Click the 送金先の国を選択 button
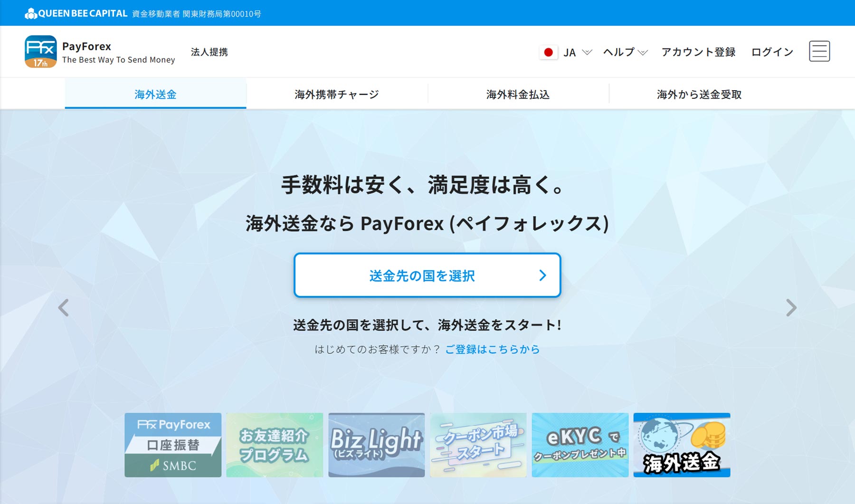Viewport: 855px width, 504px height. (427, 275)
